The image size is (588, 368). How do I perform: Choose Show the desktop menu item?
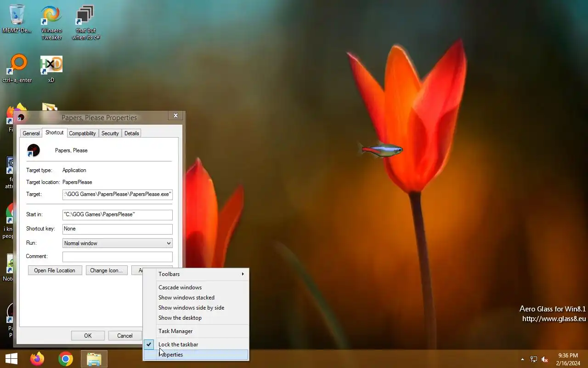pyautogui.click(x=196, y=318)
